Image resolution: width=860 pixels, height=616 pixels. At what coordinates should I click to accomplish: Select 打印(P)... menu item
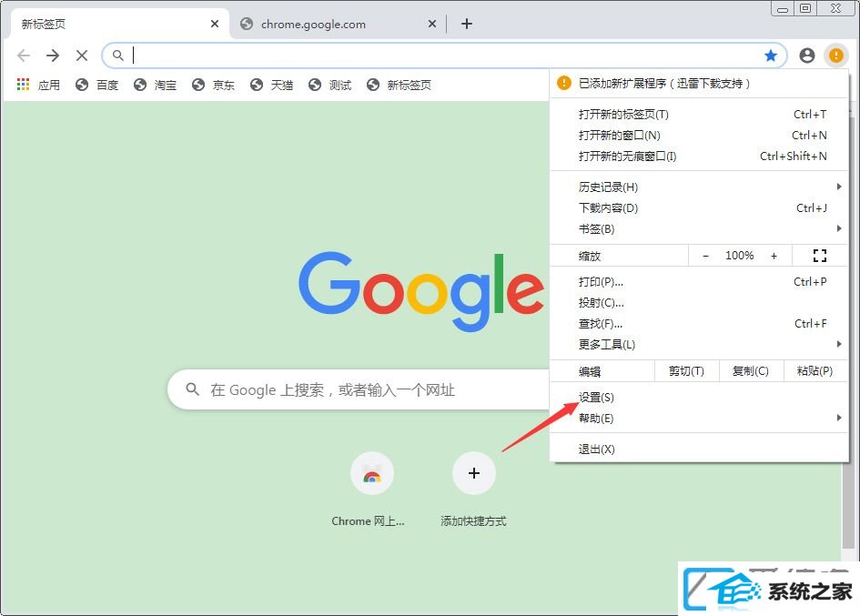click(699, 282)
